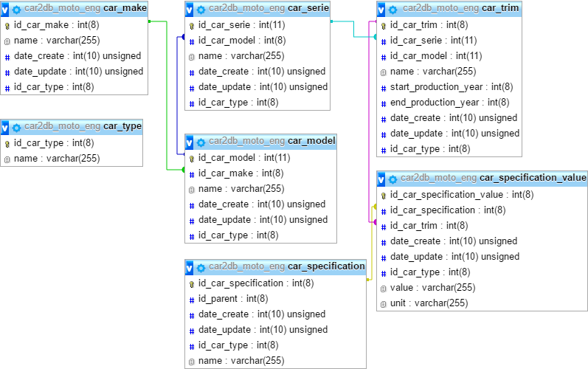The height and width of the screenshot is (369, 588).
Task: Select 'id_car_type : int(8)' row in car_type
Action: (x=72, y=143)
